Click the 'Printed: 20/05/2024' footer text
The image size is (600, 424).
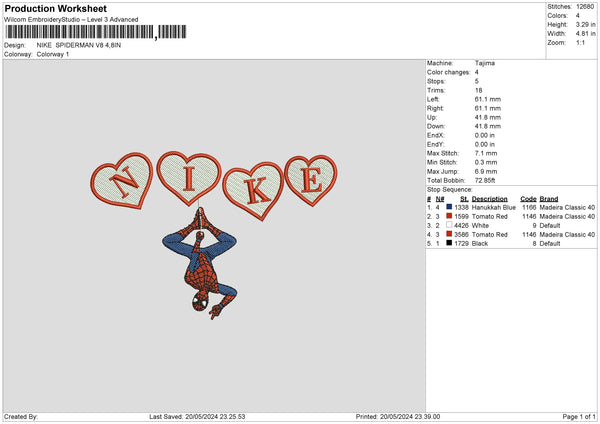(398, 416)
